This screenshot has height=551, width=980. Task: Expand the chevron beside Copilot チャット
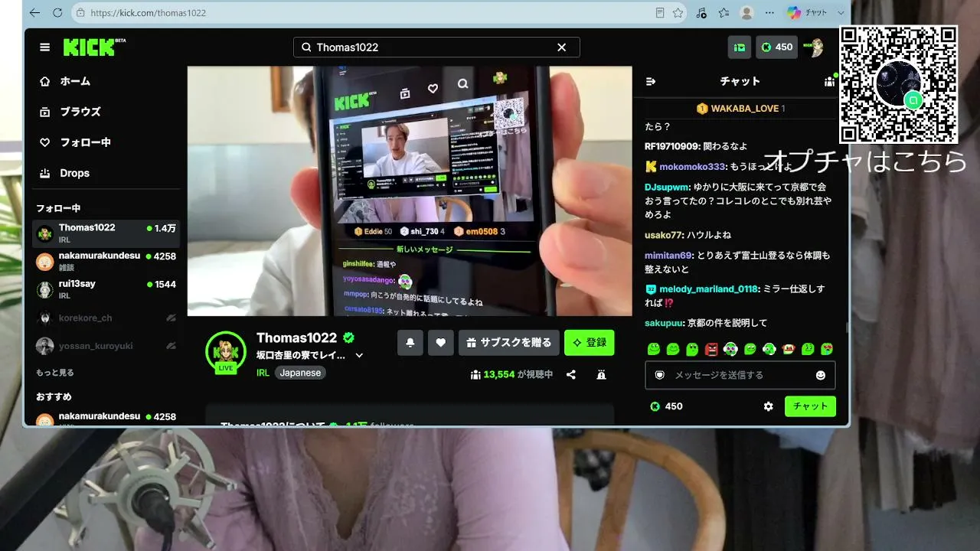pos(841,13)
